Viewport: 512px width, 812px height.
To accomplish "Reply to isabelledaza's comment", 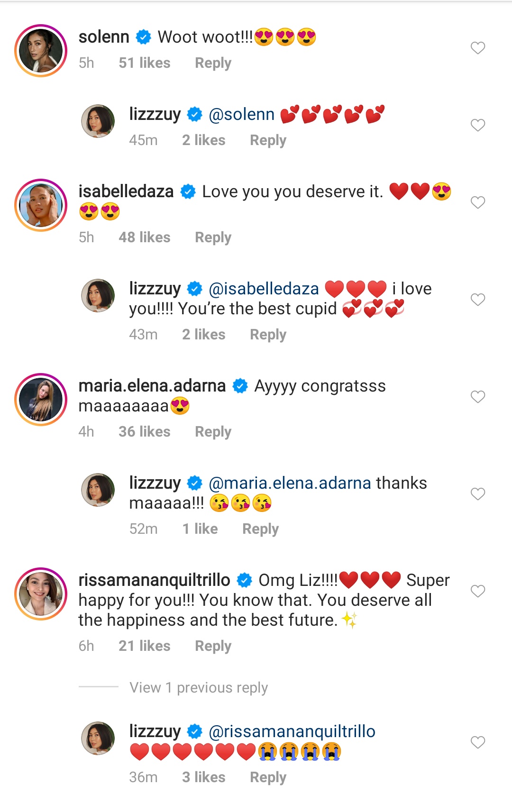I will click(213, 237).
